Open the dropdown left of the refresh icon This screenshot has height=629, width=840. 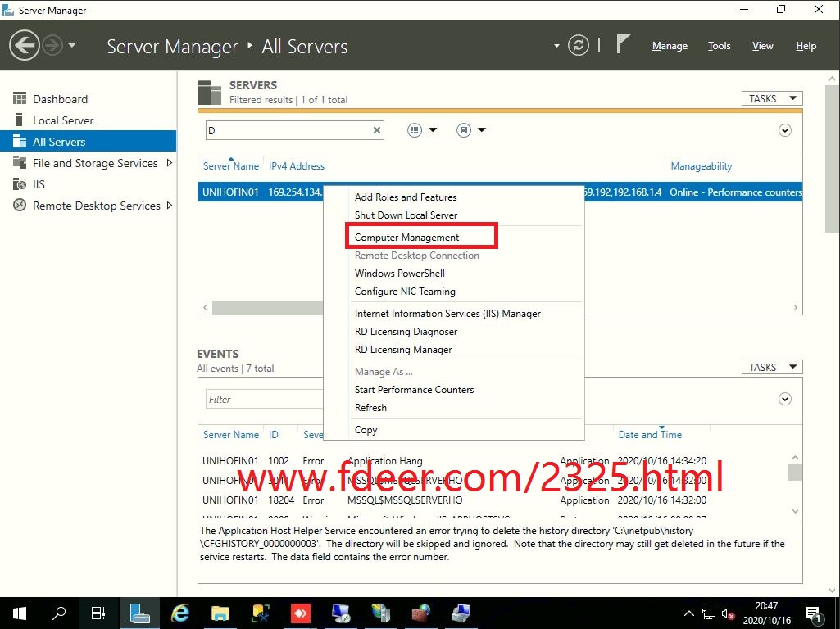pos(556,46)
